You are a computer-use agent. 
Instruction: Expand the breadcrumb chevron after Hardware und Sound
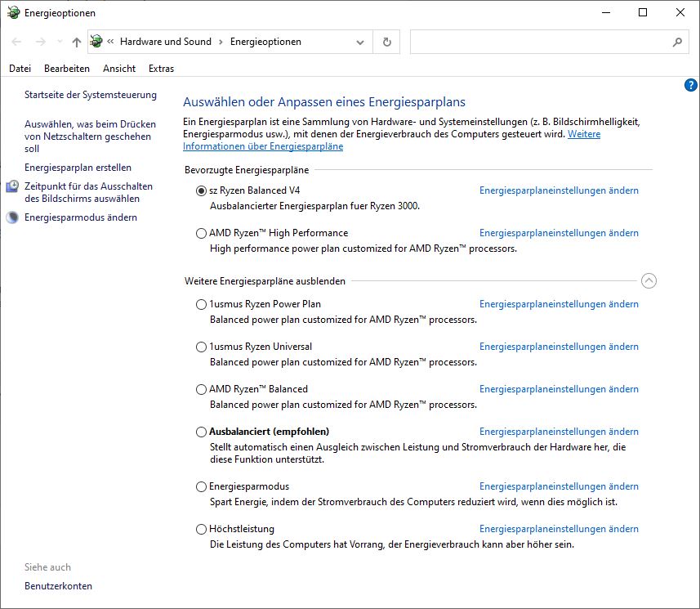click(x=221, y=42)
